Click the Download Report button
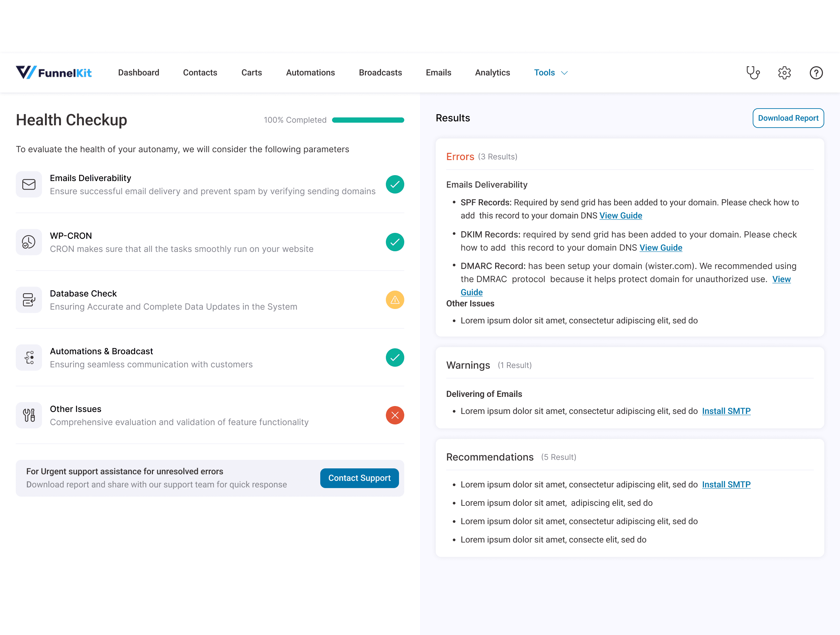The height and width of the screenshot is (635, 840). (788, 118)
